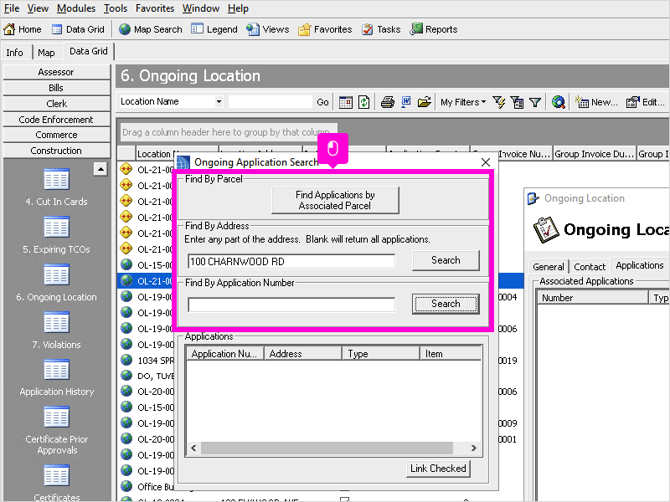Click the search box next to Location Name

270,102
